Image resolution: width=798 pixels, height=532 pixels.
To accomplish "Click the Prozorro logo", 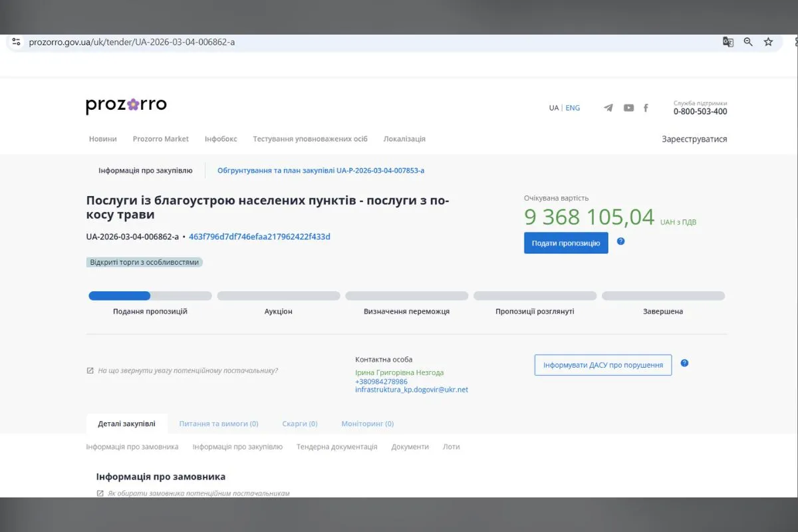I will [x=126, y=104].
